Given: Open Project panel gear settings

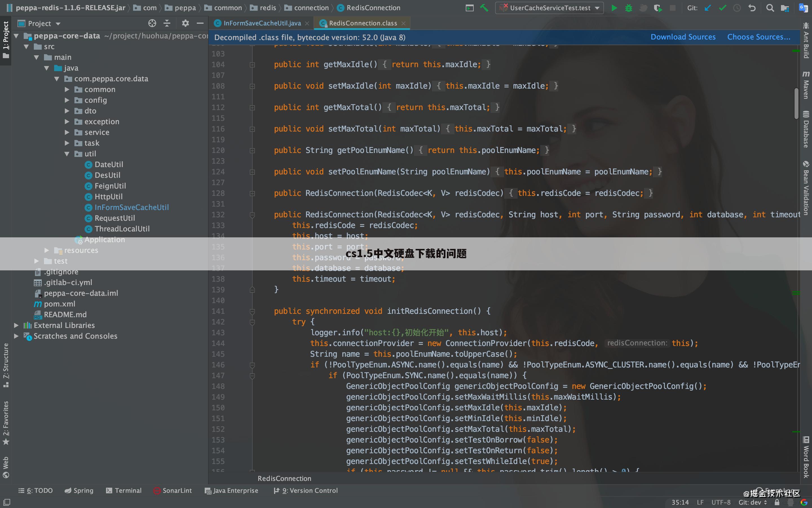Looking at the screenshot, I should click(x=185, y=23).
